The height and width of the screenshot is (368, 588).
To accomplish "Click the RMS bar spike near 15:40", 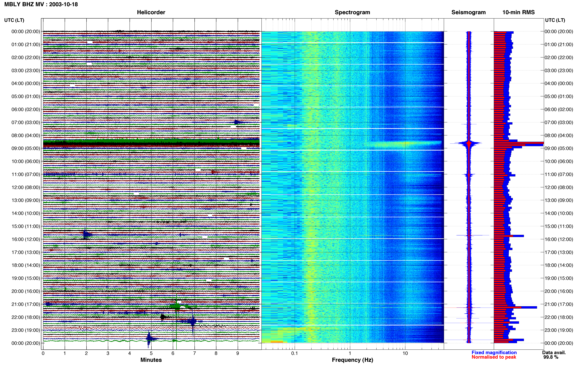I will pyautogui.click(x=509, y=236).
